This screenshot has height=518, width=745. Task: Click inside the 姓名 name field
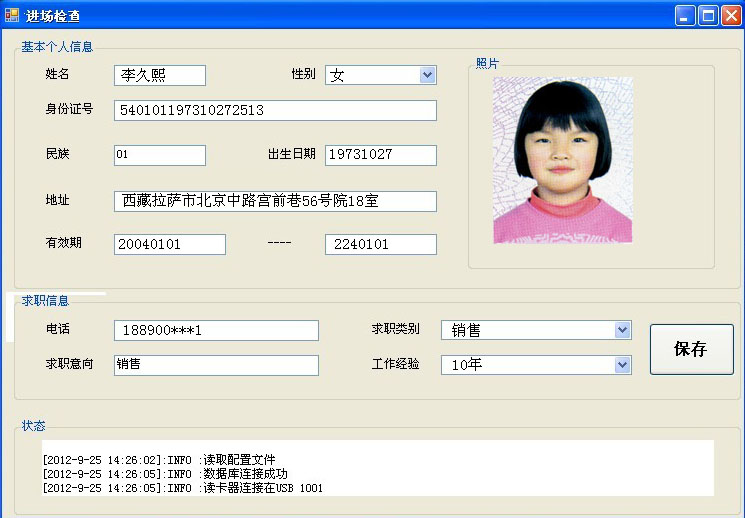click(x=160, y=75)
